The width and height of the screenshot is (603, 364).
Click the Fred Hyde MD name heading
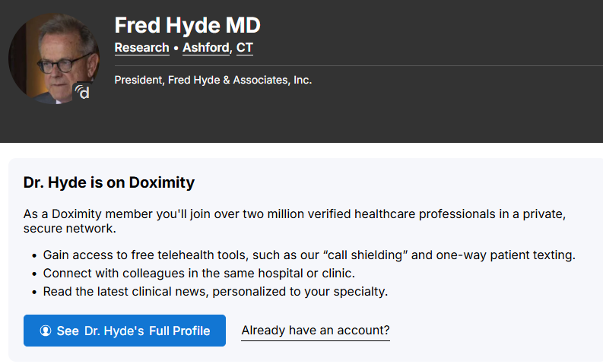[x=187, y=25]
